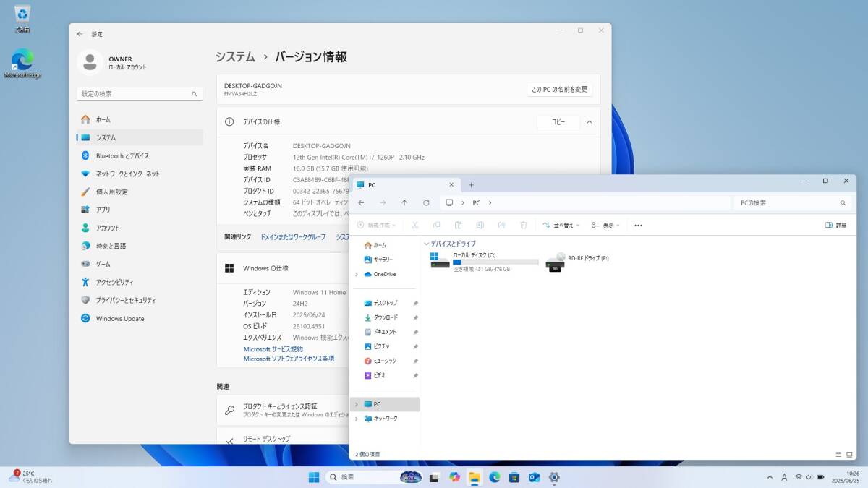
Task: Open Gaming (ゲーム) in Settings sidebar
Action: click(140, 264)
